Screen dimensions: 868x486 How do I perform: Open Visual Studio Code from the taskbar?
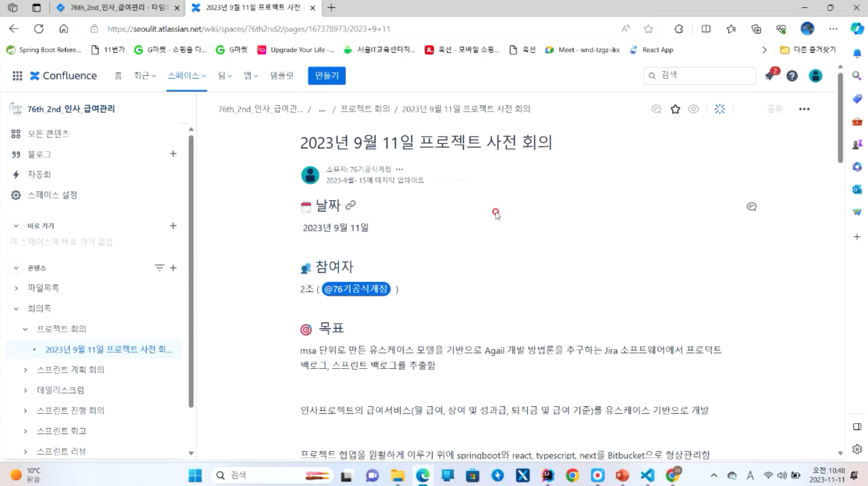coord(647,475)
